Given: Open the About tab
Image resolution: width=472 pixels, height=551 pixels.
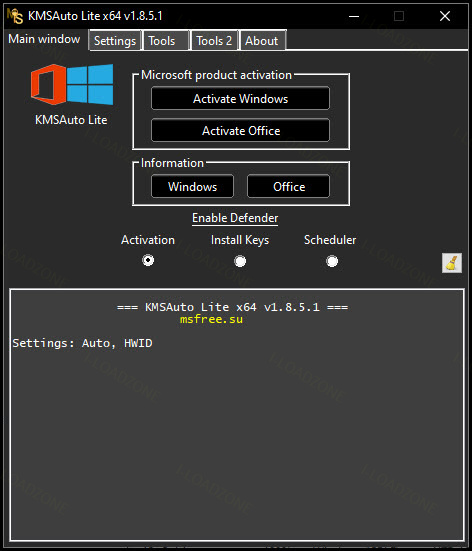Looking at the screenshot, I should point(262,41).
